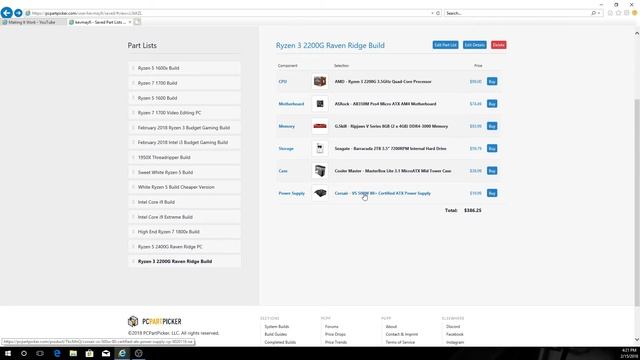This screenshot has height=360, width=640.
Task: Open High End Ryzen 7 1800x Build
Action: point(184,232)
